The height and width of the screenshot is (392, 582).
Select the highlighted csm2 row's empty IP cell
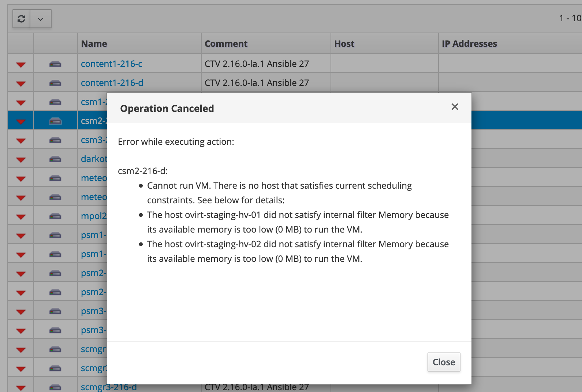(526, 120)
